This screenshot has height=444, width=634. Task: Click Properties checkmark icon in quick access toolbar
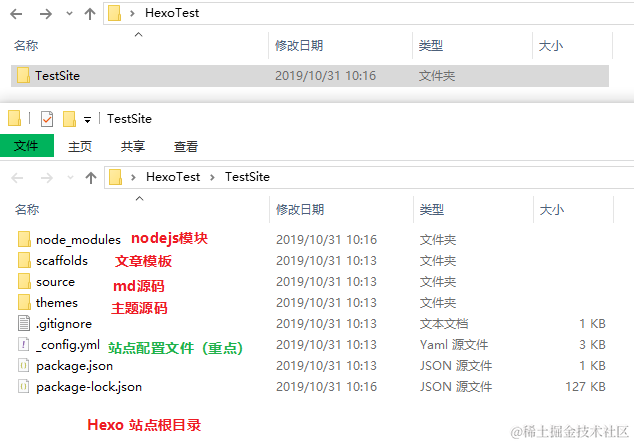(47, 119)
